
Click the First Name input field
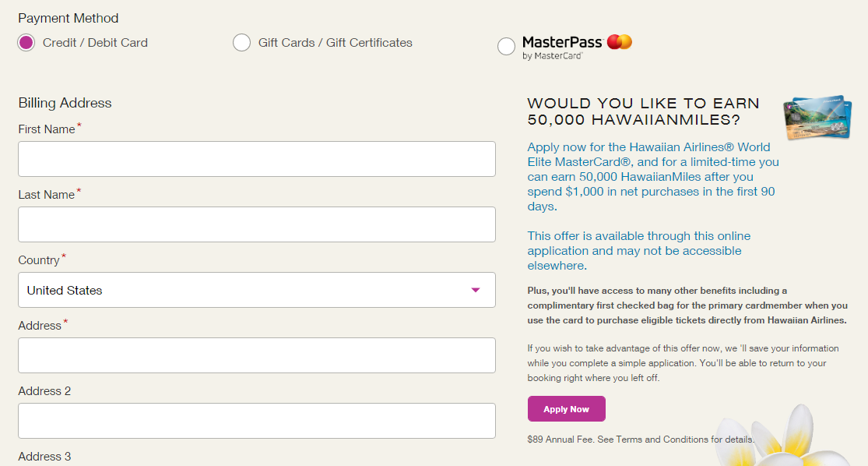tap(257, 159)
